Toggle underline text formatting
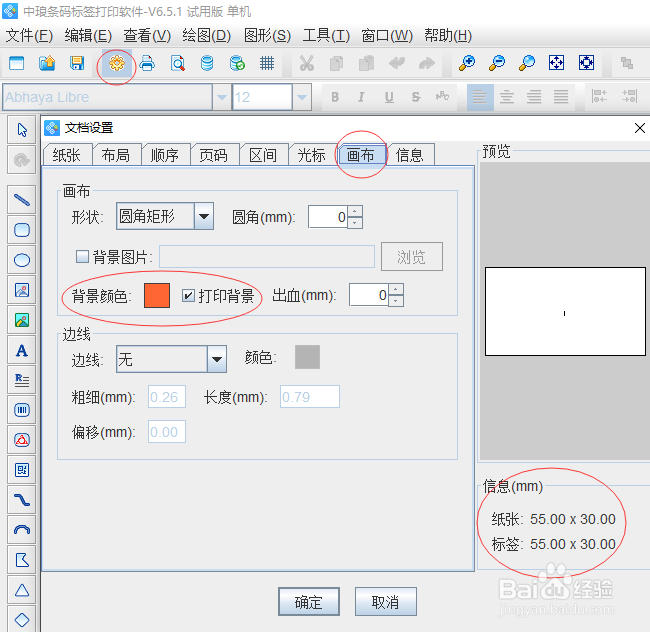650x632 pixels. 389,97
